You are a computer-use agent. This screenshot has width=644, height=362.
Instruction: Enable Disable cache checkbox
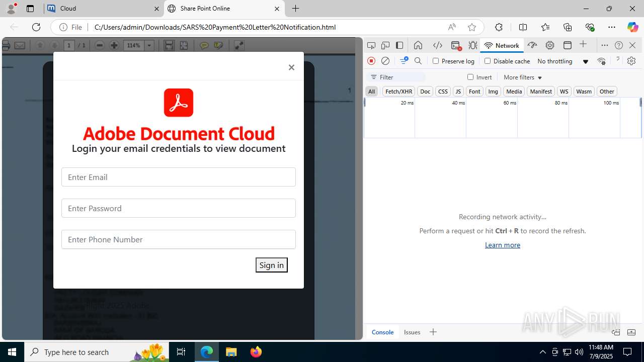point(488,61)
